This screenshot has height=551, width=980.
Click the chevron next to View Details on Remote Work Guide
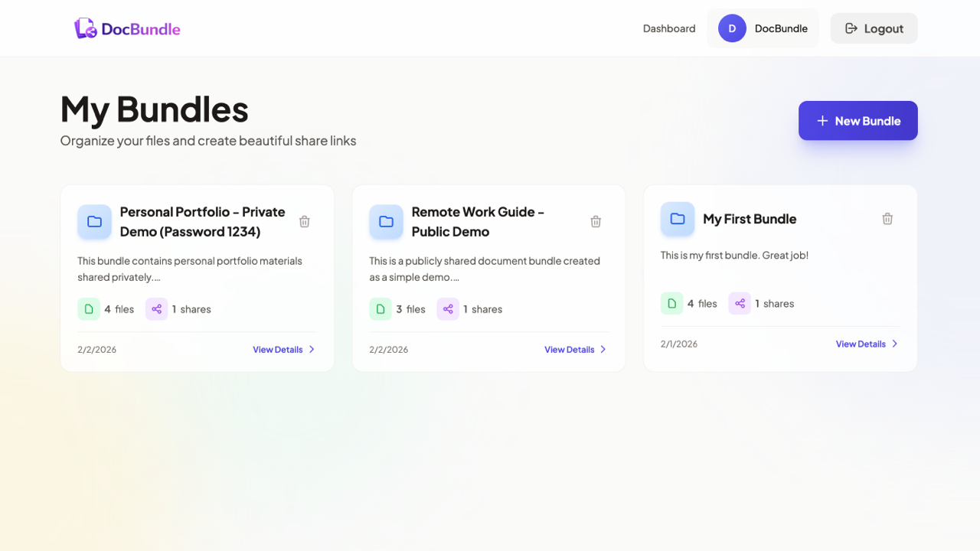tap(603, 349)
